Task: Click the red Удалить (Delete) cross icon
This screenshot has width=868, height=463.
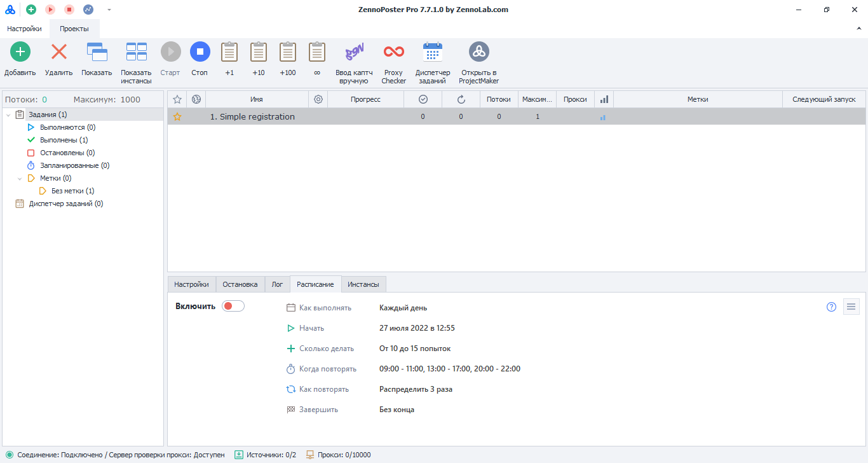Action: click(x=59, y=52)
